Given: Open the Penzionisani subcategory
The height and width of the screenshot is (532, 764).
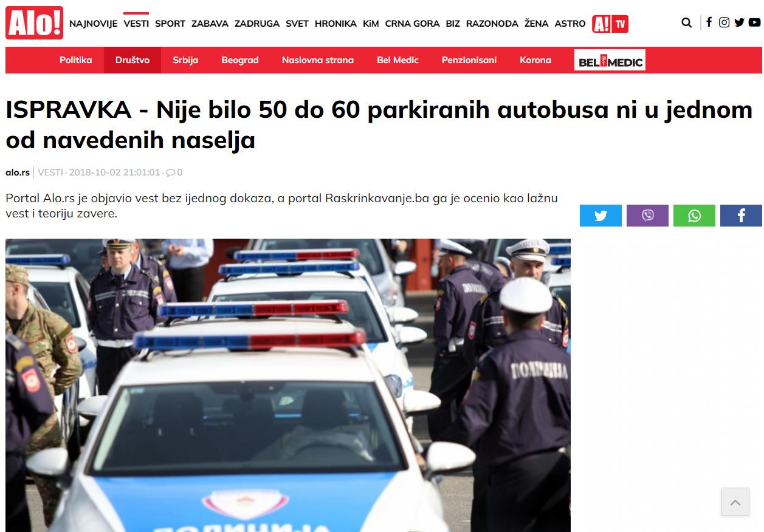Looking at the screenshot, I should pyautogui.click(x=469, y=60).
